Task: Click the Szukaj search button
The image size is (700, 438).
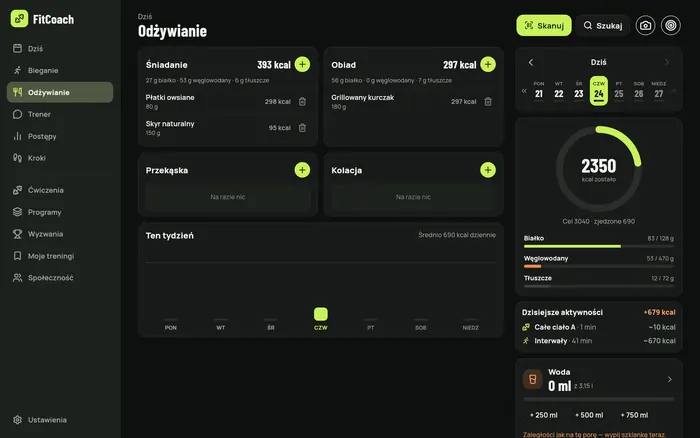Action: (x=603, y=25)
